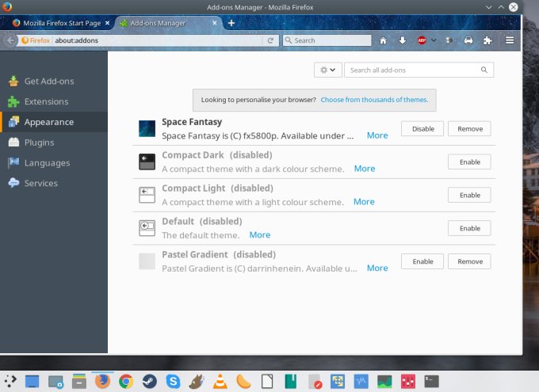Expand the Adblock Plus dropdown arrow
The height and width of the screenshot is (392, 539).
(434, 40)
